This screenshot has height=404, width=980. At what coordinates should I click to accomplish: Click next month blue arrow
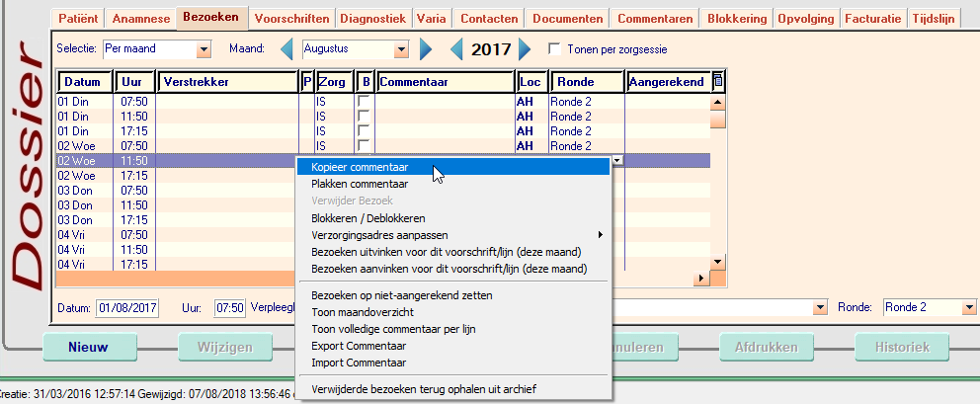[x=426, y=49]
